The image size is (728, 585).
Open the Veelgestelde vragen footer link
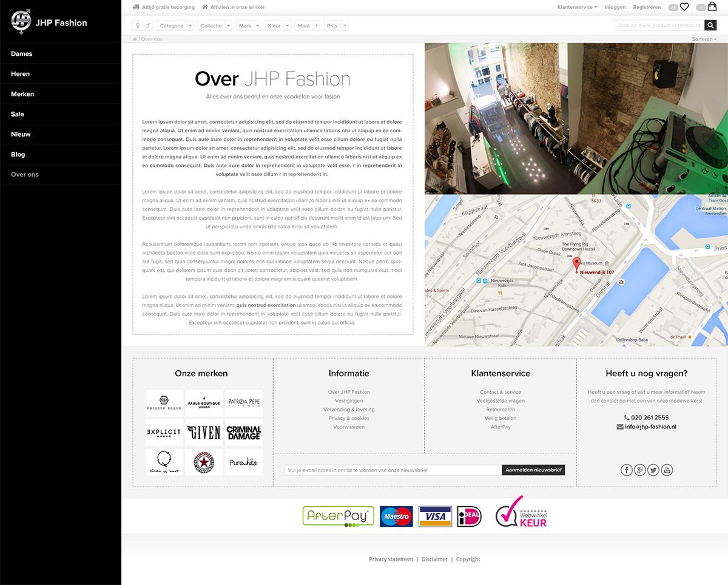500,401
